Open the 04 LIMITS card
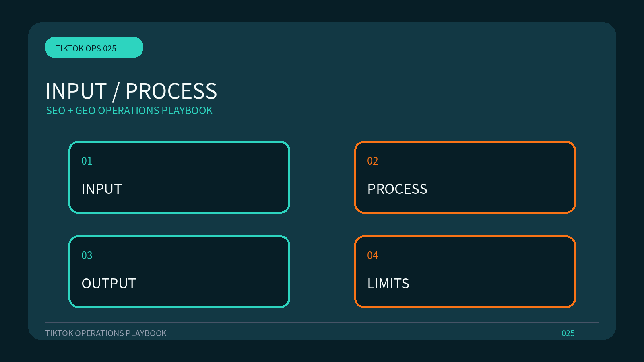The height and width of the screenshot is (362, 644). pos(465,271)
